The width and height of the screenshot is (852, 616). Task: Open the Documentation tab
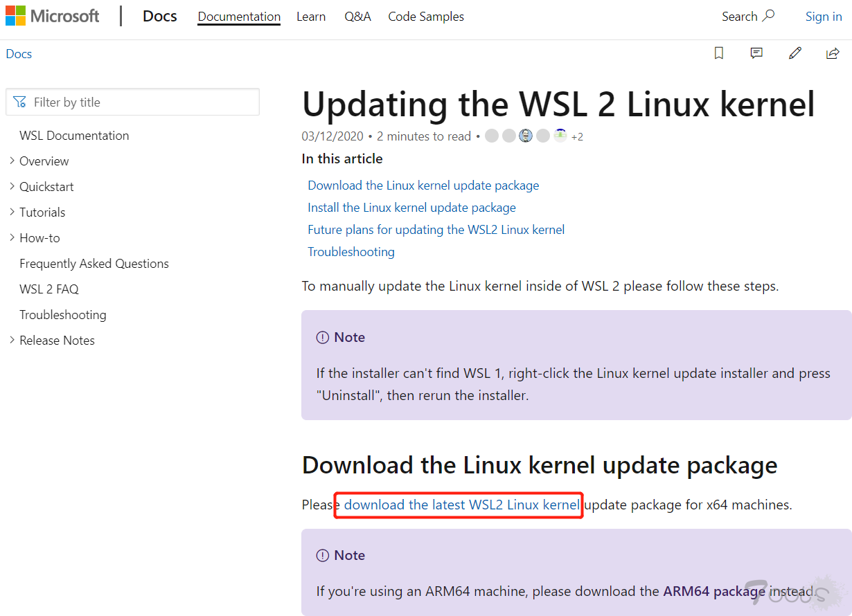tap(239, 17)
